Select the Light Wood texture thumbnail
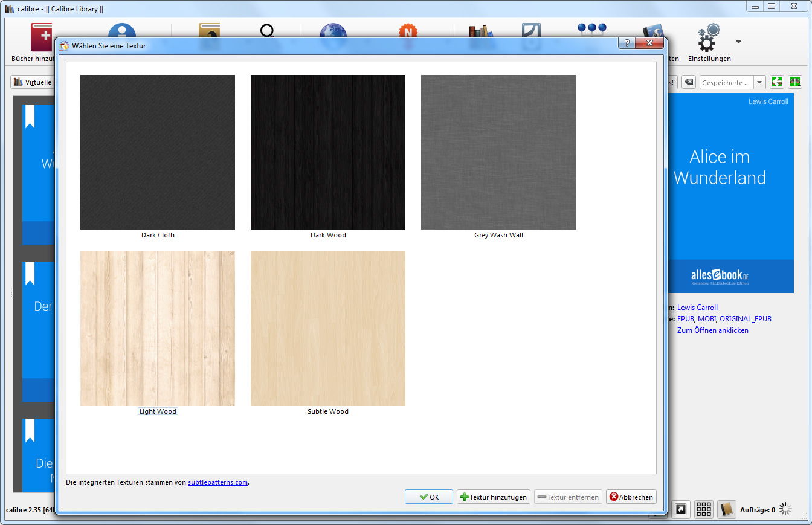This screenshot has width=812, height=525. (158, 329)
